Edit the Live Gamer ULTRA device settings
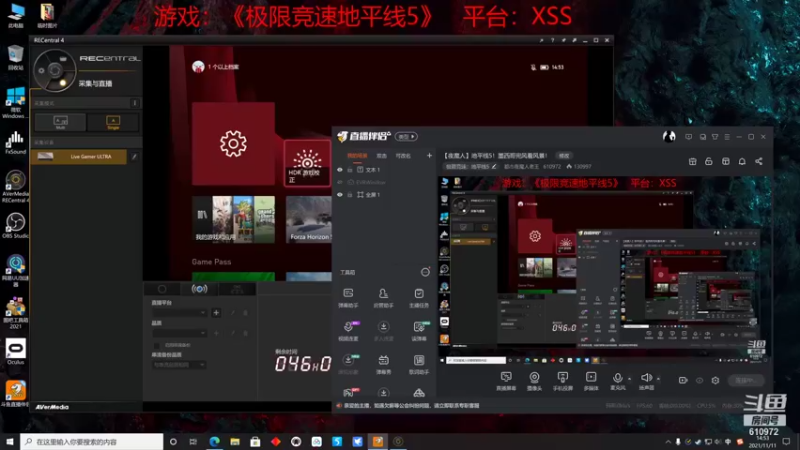 click(134, 157)
